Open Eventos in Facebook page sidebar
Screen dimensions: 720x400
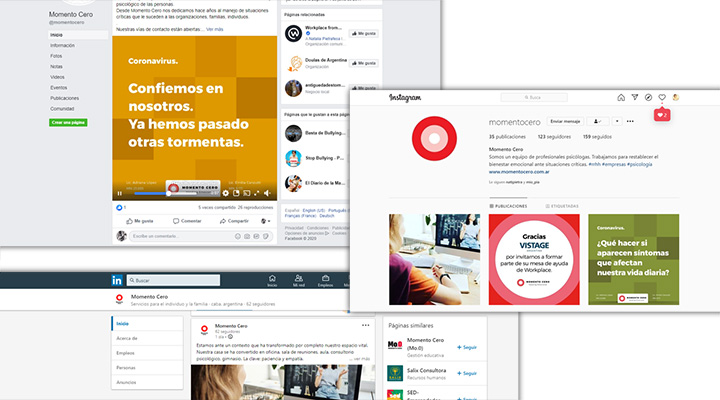[x=58, y=88]
